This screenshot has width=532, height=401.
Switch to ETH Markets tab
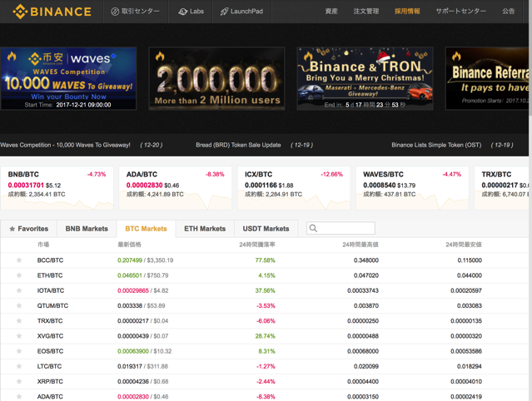[x=205, y=229]
